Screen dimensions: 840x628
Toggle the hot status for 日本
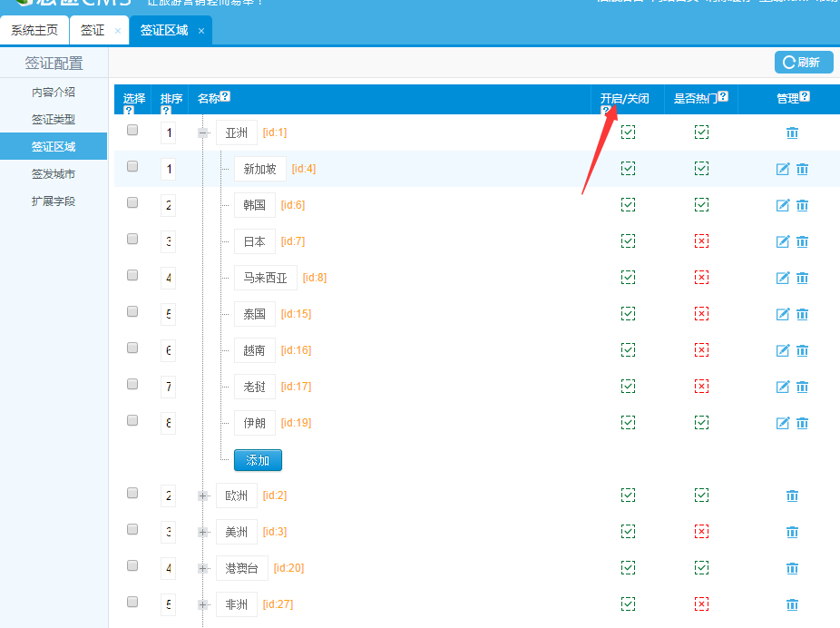[701, 241]
